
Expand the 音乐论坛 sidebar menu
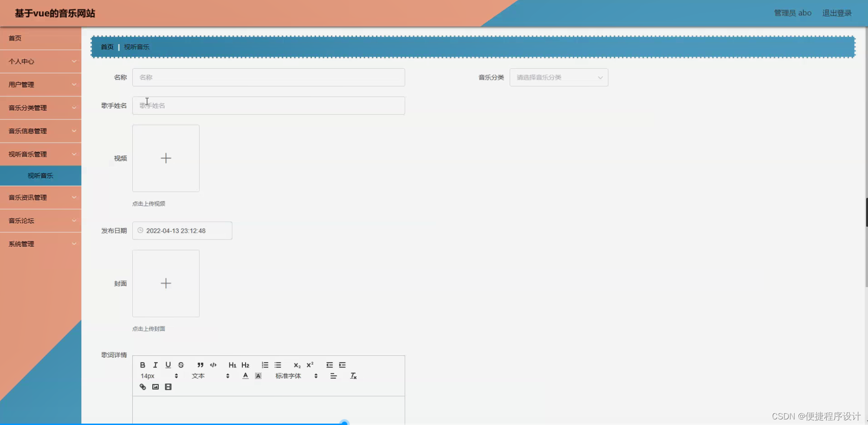pos(40,221)
